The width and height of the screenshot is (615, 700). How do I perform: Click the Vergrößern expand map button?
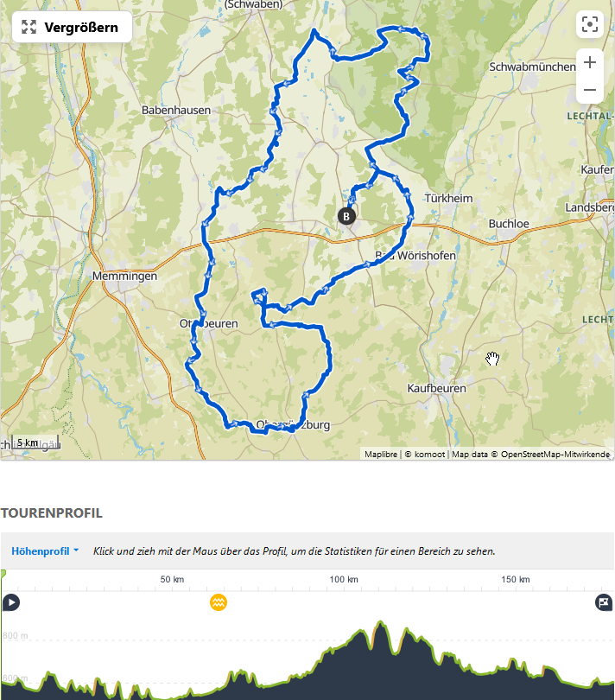(72, 28)
